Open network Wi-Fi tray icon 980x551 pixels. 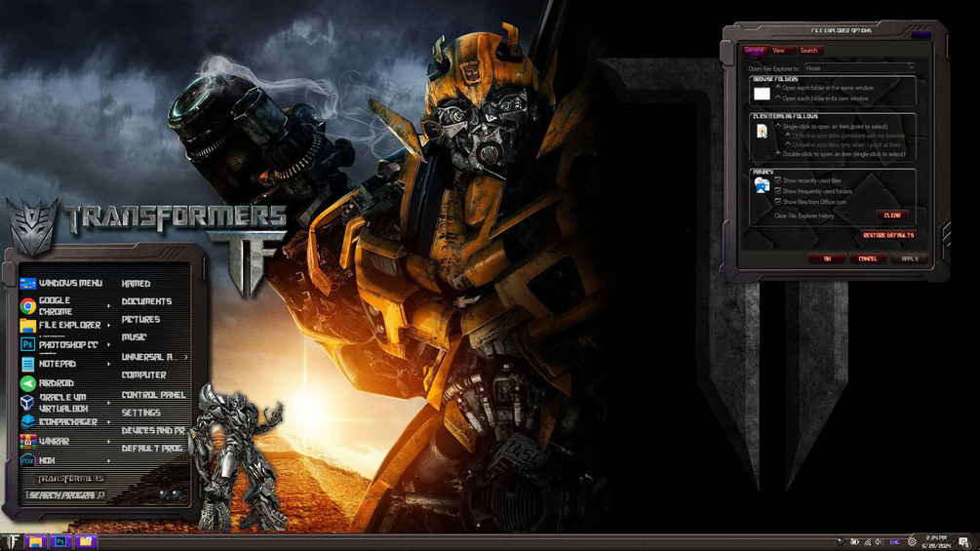(x=868, y=542)
